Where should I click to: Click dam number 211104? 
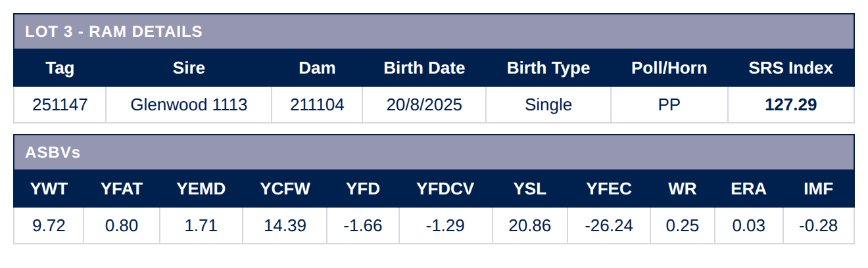click(317, 104)
